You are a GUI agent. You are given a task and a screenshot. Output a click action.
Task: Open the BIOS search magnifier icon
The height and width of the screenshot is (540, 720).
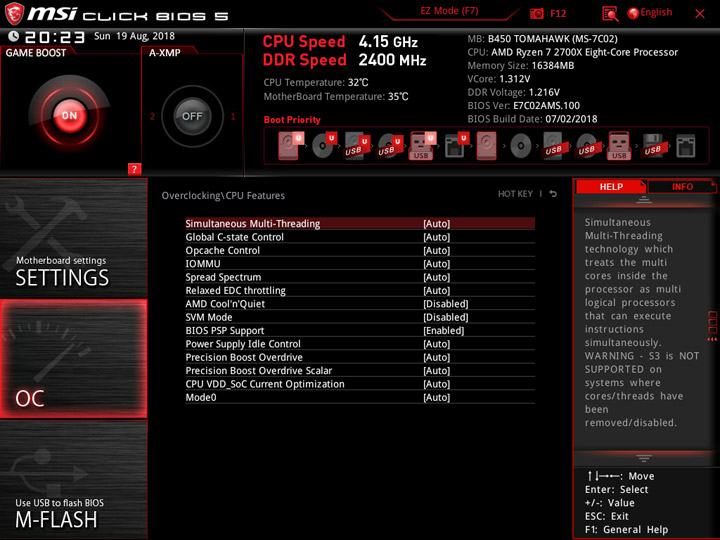point(610,14)
